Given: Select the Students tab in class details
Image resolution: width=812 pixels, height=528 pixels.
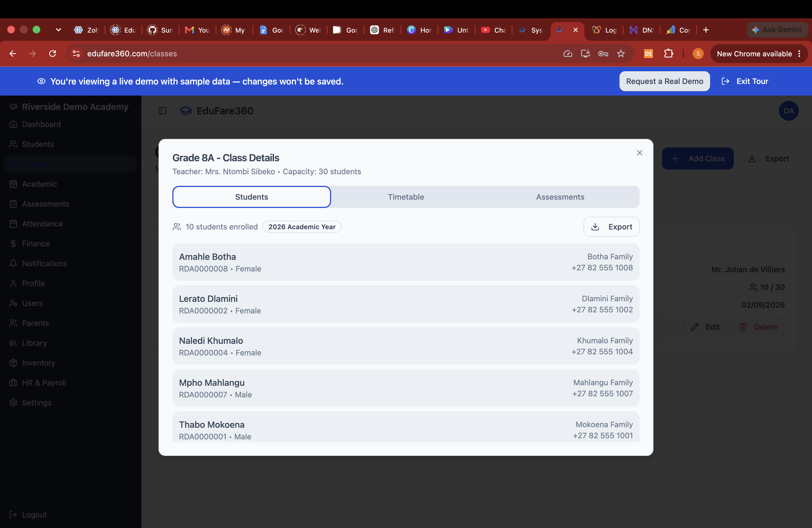Looking at the screenshot, I should point(251,197).
